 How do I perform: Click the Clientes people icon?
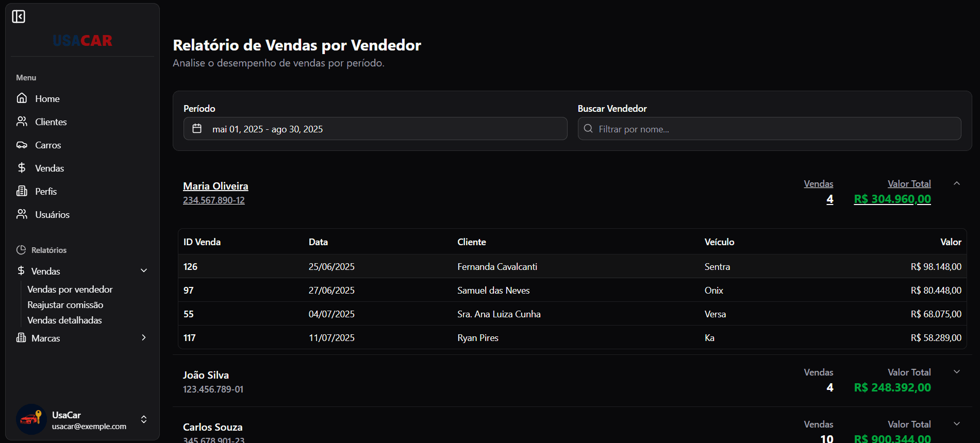(x=22, y=122)
